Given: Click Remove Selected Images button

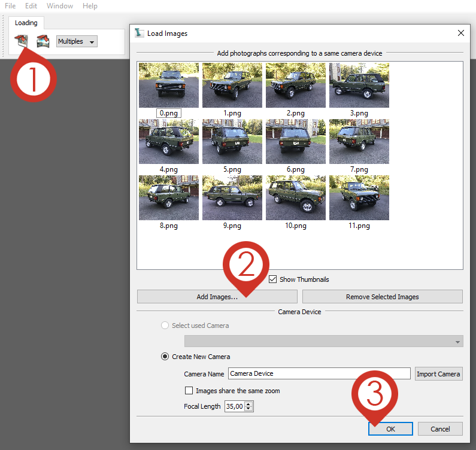Looking at the screenshot, I should [x=383, y=296].
